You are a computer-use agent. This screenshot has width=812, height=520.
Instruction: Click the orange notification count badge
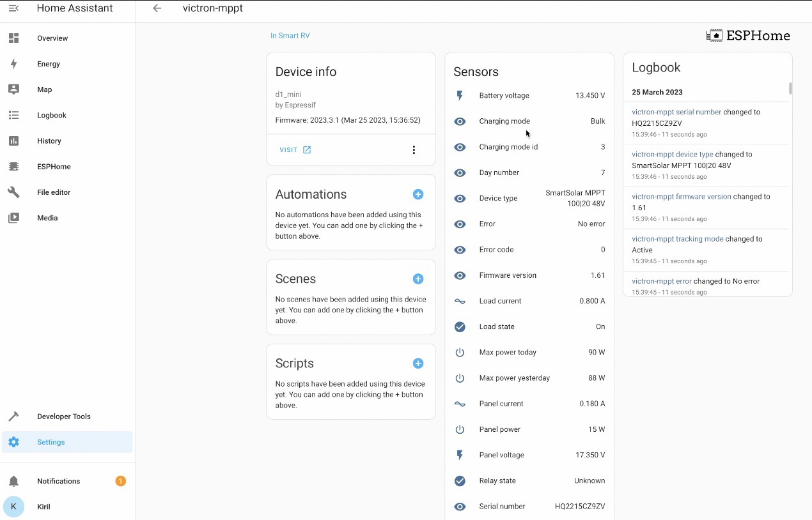coord(120,481)
